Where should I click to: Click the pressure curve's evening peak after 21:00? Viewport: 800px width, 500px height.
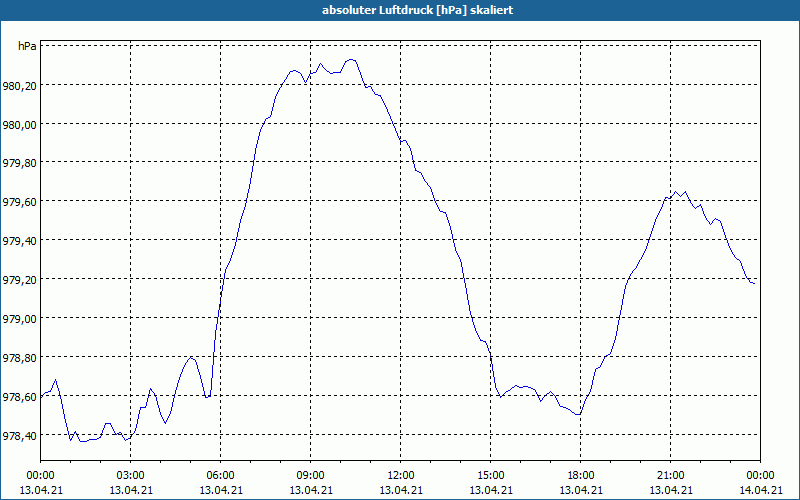pos(680,193)
